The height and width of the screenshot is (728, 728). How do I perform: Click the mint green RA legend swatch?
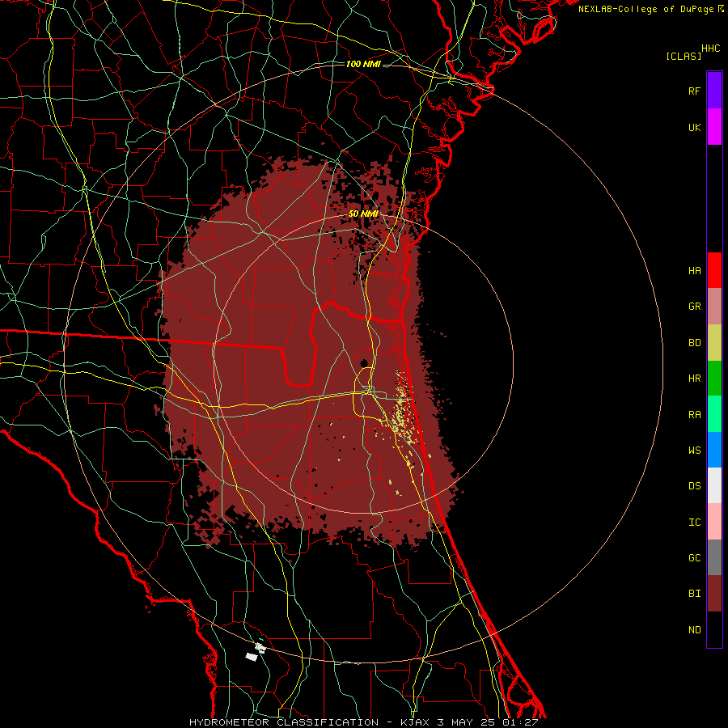pos(714,414)
